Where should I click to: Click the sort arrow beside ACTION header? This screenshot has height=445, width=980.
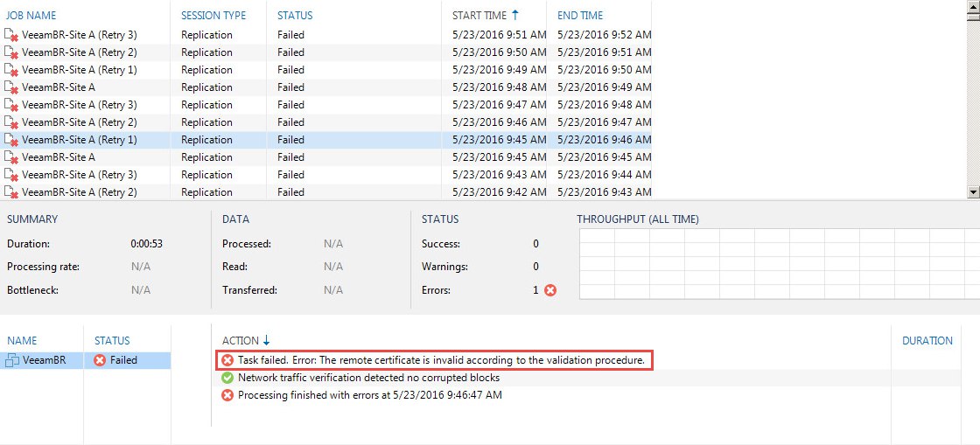click(x=266, y=340)
